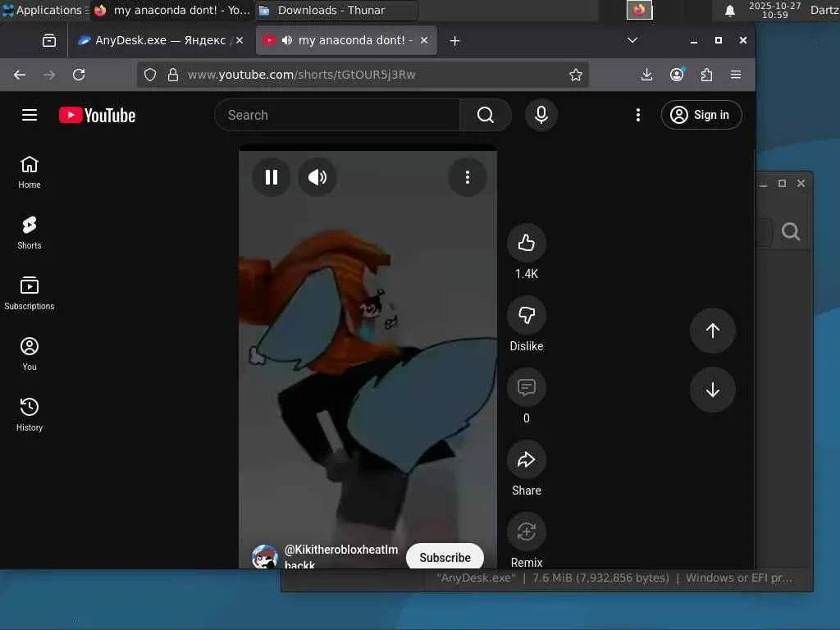840x630 pixels.
Task: Expand the list all tabs chevron
Action: (x=632, y=40)
